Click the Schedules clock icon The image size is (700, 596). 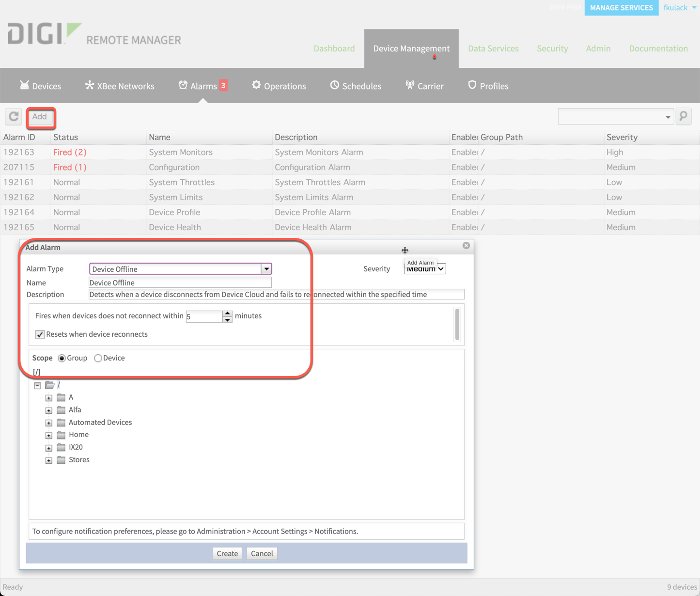click(x=334, y=85)
